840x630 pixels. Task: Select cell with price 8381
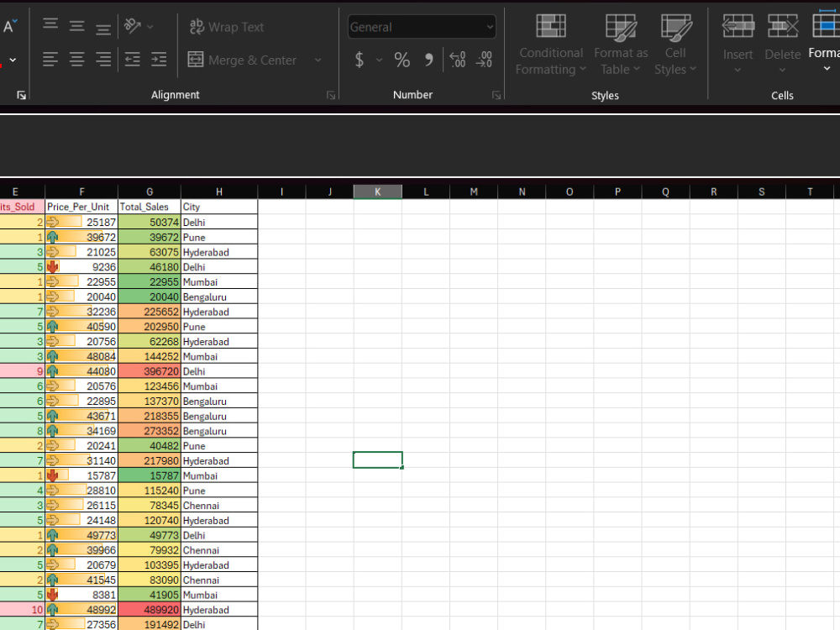[81, 595]
